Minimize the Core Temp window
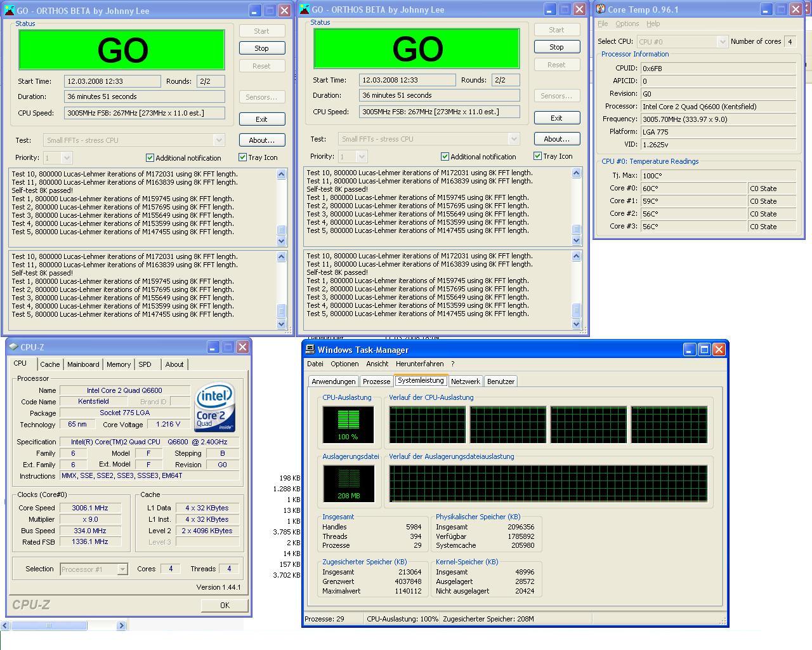Screen dimensions: 812x650 (766, 10)
